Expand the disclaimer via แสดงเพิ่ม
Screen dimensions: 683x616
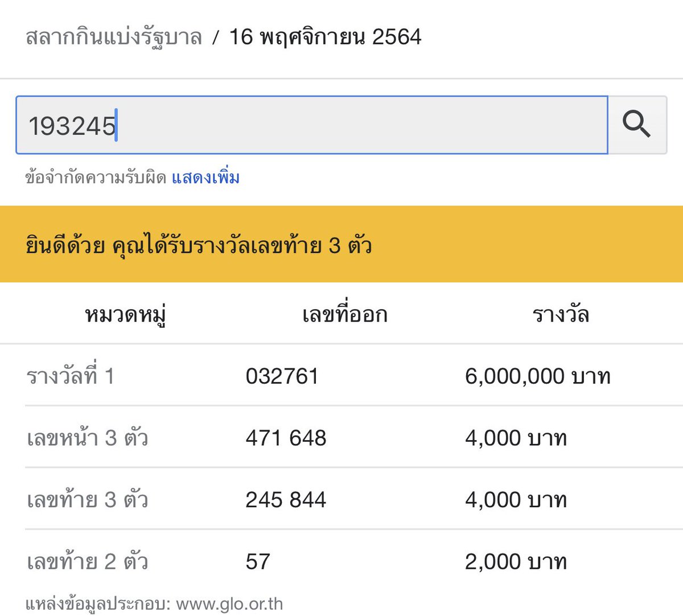[206, 177]
